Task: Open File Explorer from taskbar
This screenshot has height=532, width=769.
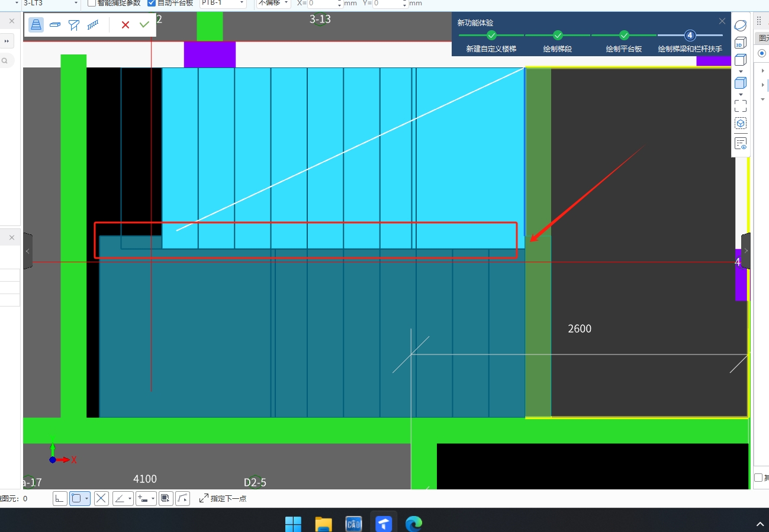Action: [x=323, y=524]
